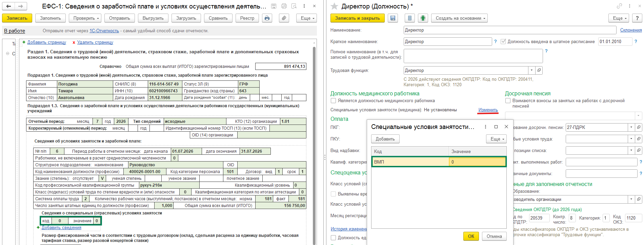Image resolution: width=644 pixels, height=245 pixels.
Task: Click the green plus icon by Добавить страницу
Action: point(24,42)
